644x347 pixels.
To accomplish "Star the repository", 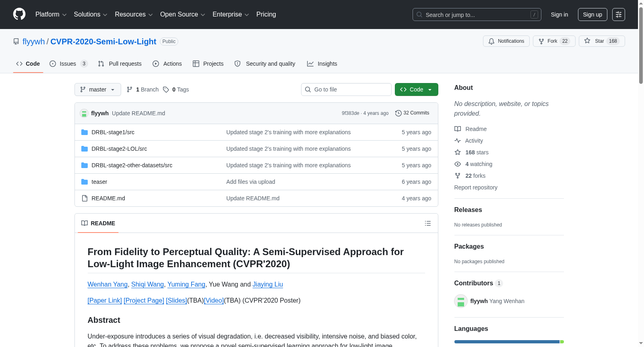I will [602, 41].
